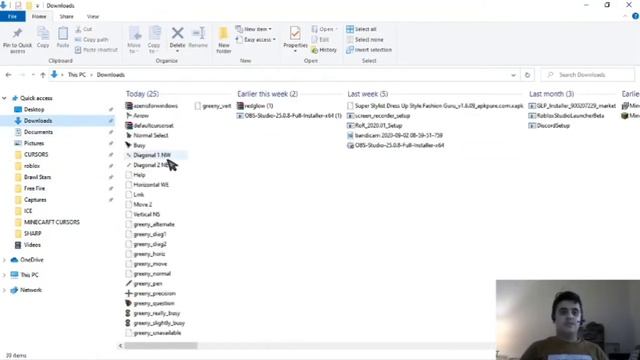Open the CURSORS folder in sidebar
The height and width of the screenshot is (360, 640).
[x=36, y=154]
